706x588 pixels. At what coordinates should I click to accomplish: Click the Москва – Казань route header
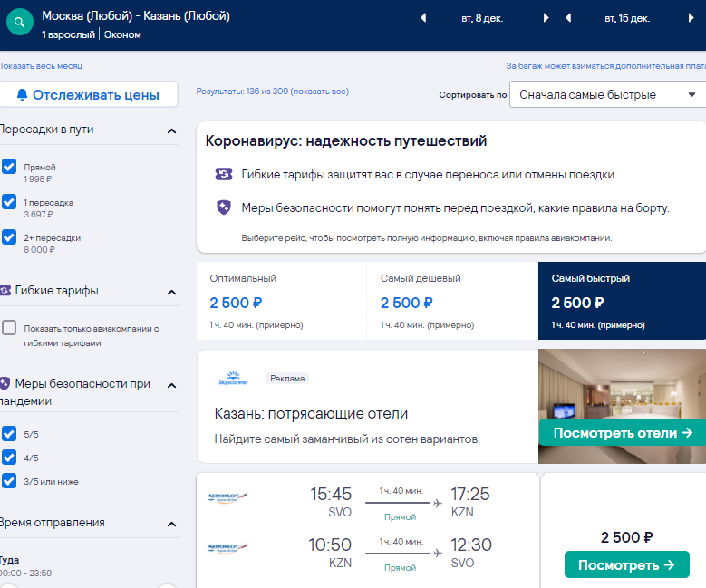click(136, 16)
